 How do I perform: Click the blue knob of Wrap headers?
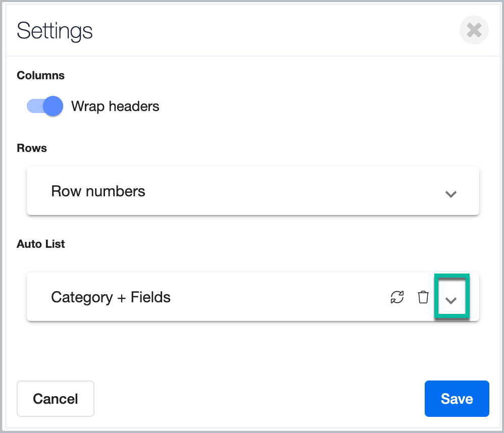pyautogui.click(x=53, y=106)
